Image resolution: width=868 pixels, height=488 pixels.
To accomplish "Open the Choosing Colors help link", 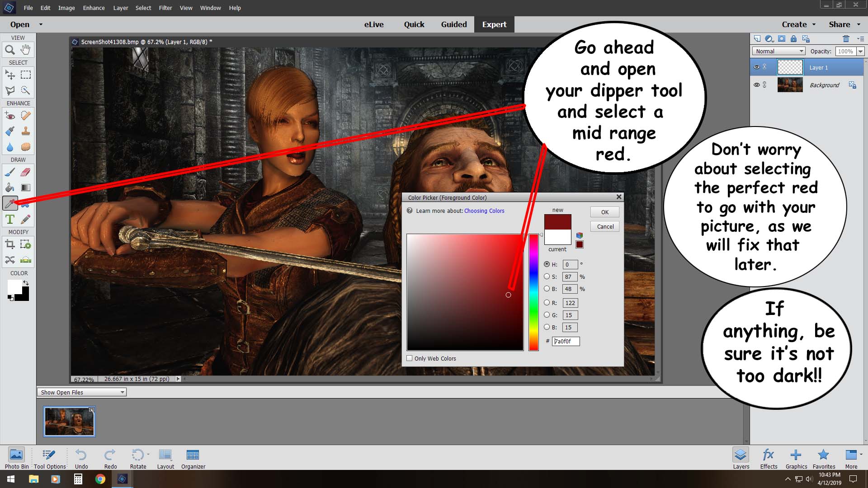I will click(484, 211).
